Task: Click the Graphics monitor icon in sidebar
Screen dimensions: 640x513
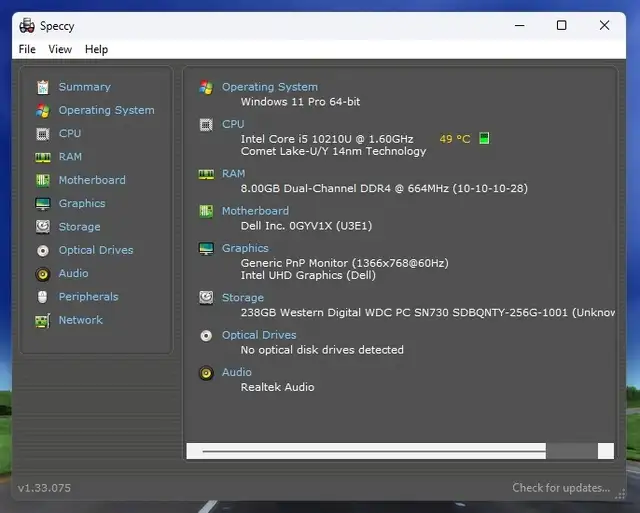Action: (42, 204)
